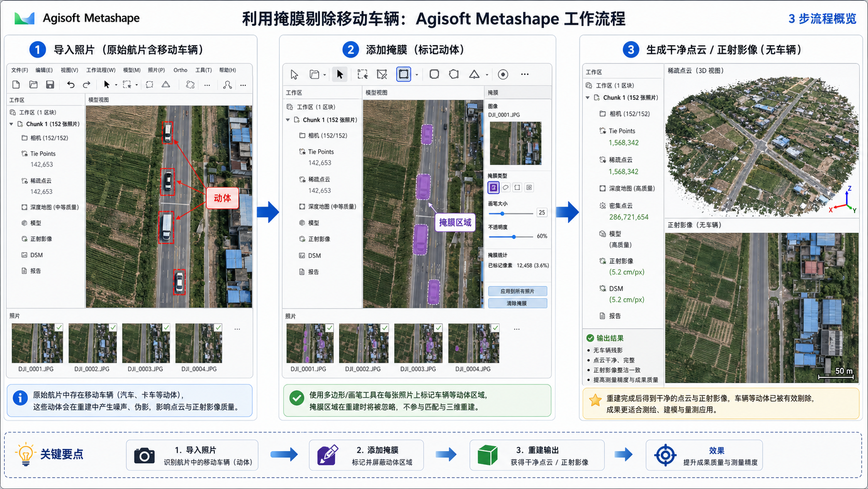Screen dimensions: 868x489
Task: Select 相机 (152/152) in step 3 workspace tree
Action: (625, 114)
